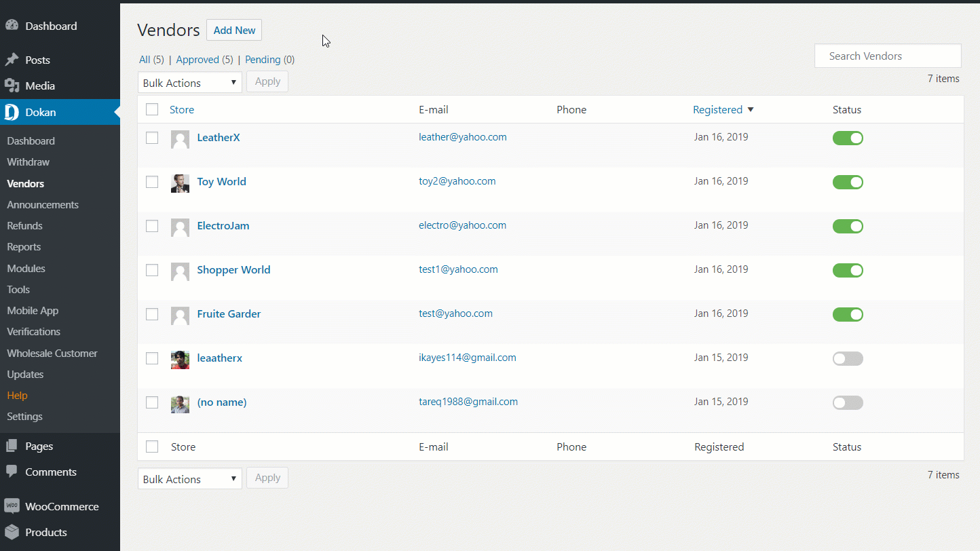The height and width of the screenshot is (551, 980).
Task: Click the WooCommerce icon in sidebar
Action: [12, 506]
